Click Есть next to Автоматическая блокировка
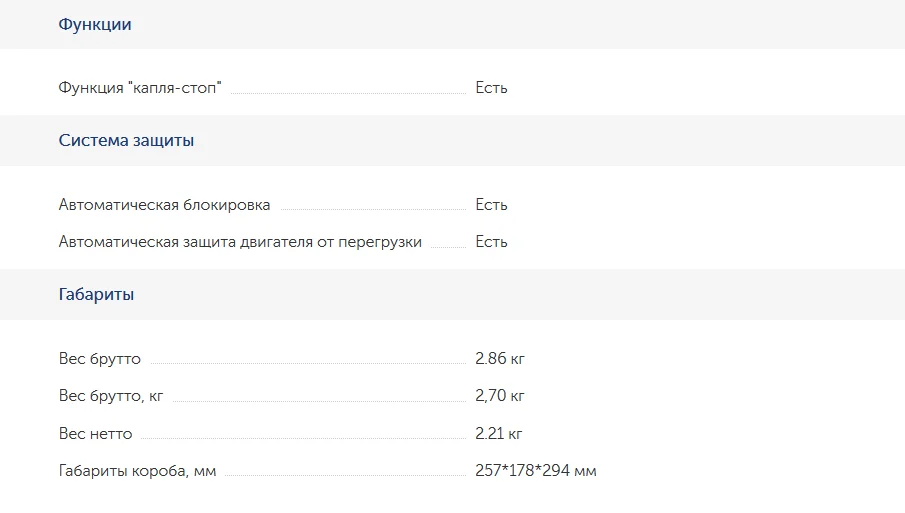905x513 pixels. point(491,205)
